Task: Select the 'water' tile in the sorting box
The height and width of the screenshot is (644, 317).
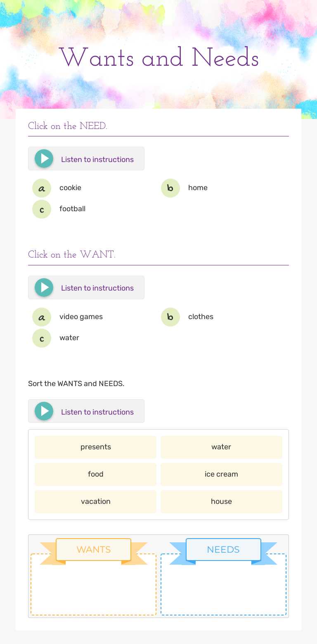Action: point(221,447)
